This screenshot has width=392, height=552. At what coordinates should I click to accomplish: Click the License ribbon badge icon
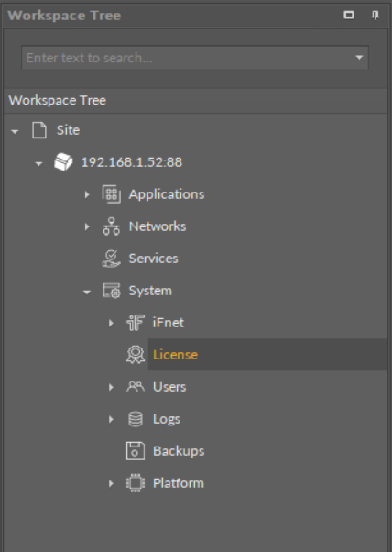pyautogui.click(x=136, y=355)
